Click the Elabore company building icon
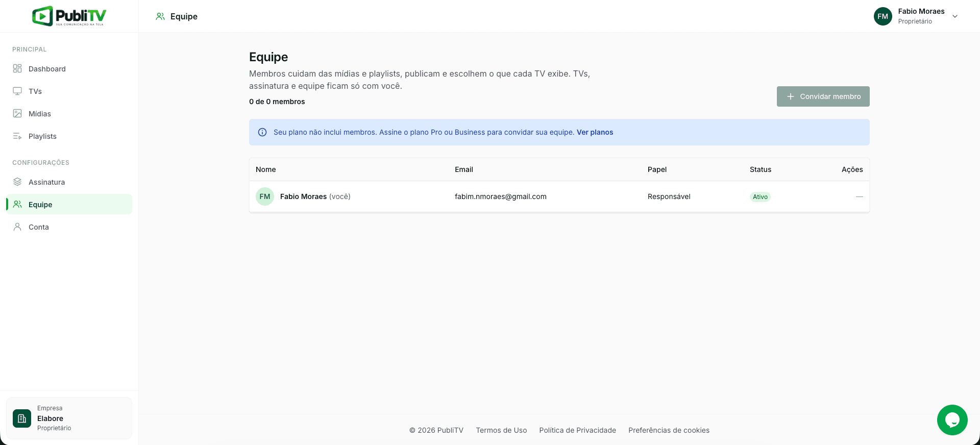Image resolution: width=980 pixels, height=445 pixels. coord(22,418)
